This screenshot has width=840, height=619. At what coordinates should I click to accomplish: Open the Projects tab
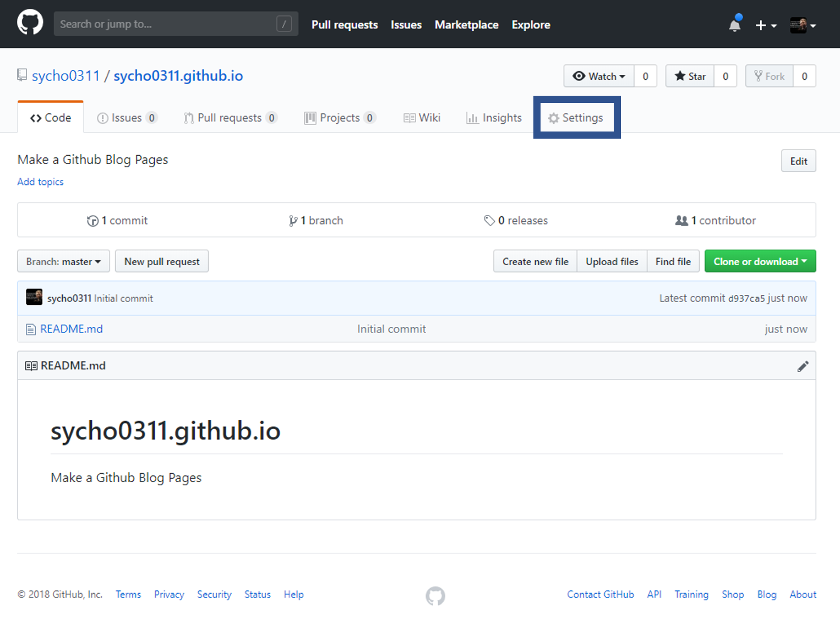coord(340,118)
